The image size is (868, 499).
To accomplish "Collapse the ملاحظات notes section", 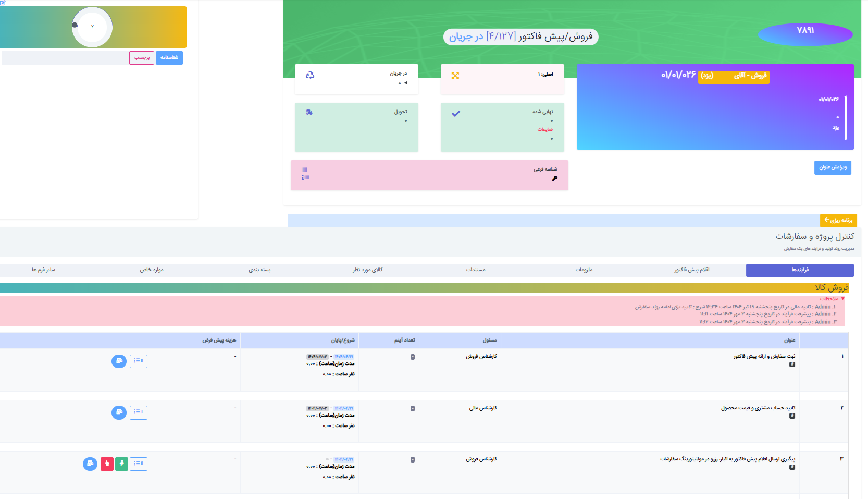I will tap(842, 299).
